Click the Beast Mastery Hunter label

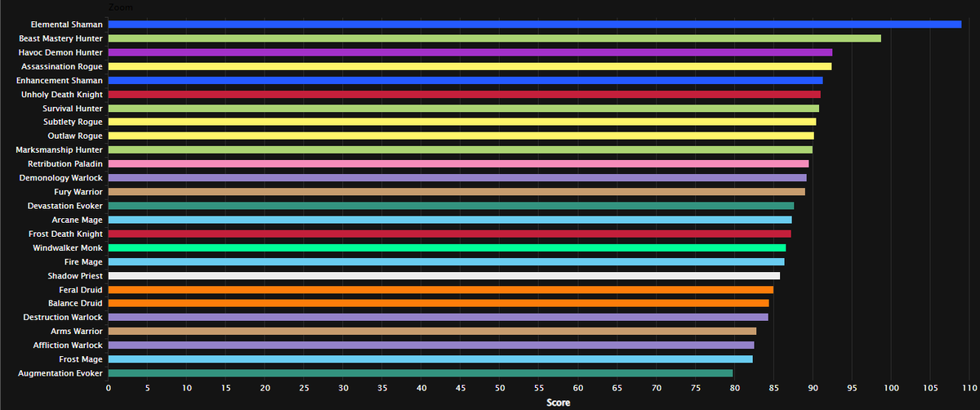tap(61, 38)
